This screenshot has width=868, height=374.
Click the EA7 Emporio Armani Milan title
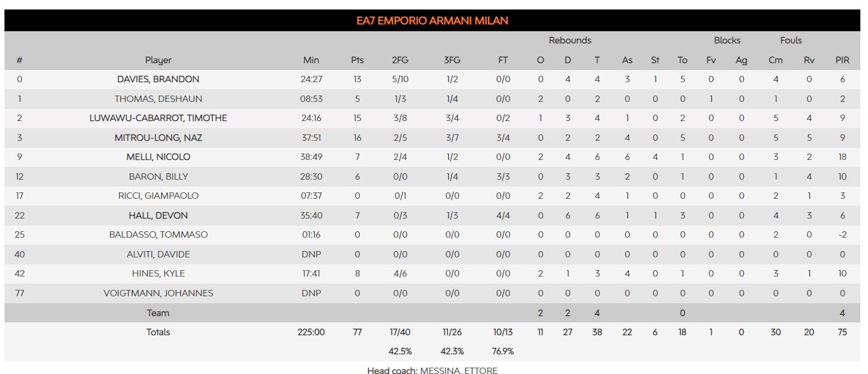click(x=432, y=21)
